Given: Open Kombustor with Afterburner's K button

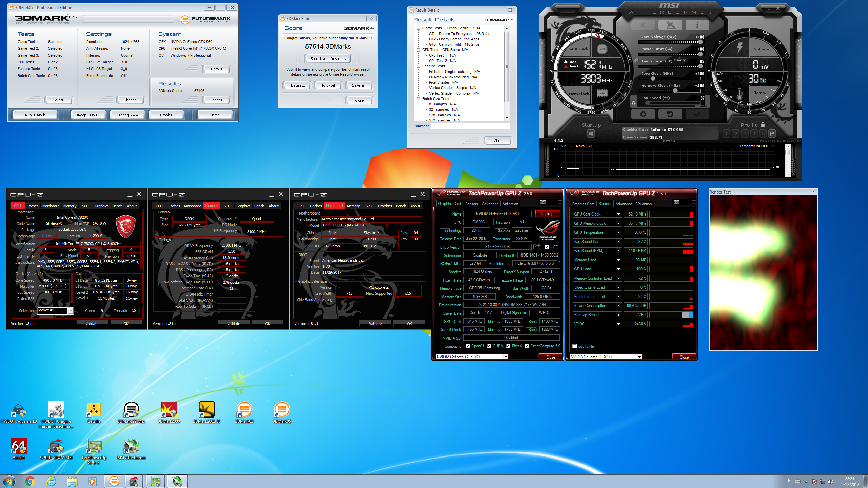Looking at the screenshot, I should point(643,25).
